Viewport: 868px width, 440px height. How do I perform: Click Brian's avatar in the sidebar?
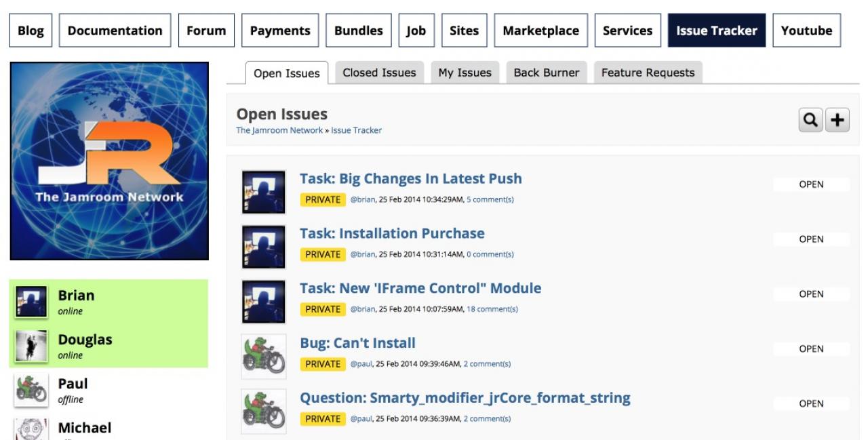click(x=31, y=302)
